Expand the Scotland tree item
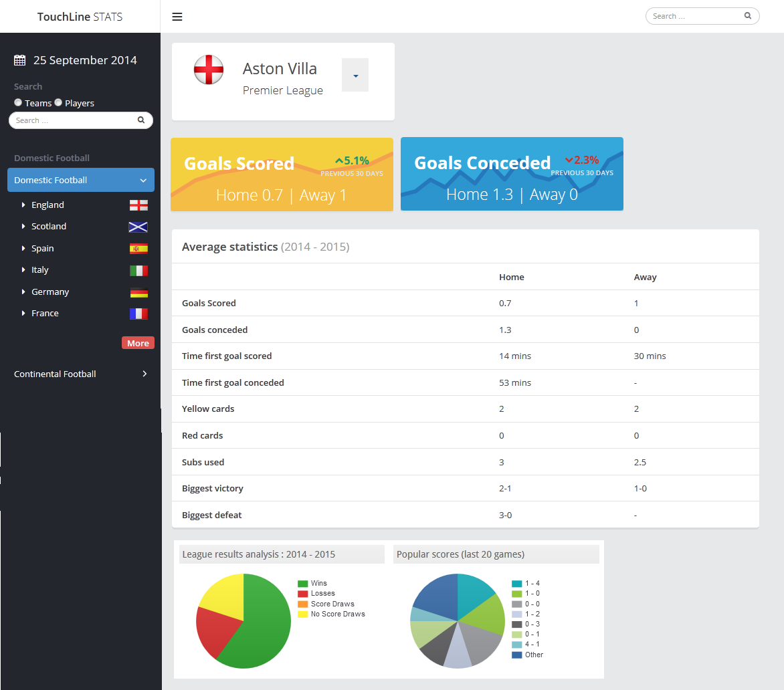This screenshot has height=690, width=784. [23, 227]
